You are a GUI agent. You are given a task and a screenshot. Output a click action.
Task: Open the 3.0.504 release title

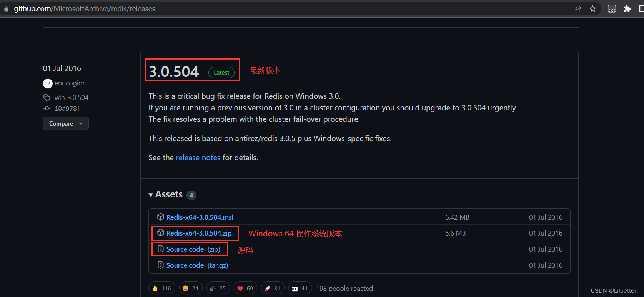coord(174,71)
